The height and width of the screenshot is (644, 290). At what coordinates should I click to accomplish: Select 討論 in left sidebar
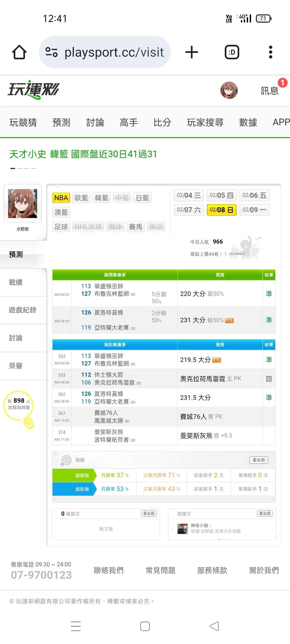point(23,338)
